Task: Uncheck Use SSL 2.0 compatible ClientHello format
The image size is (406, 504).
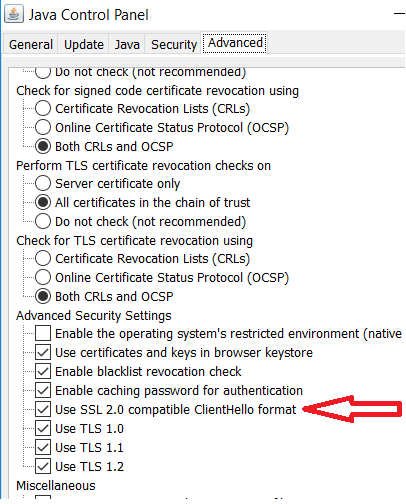Action: [x=43, y=409]
